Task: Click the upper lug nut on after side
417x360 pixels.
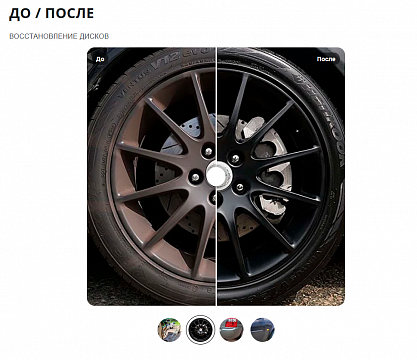Action: click(x=236, y=158)
